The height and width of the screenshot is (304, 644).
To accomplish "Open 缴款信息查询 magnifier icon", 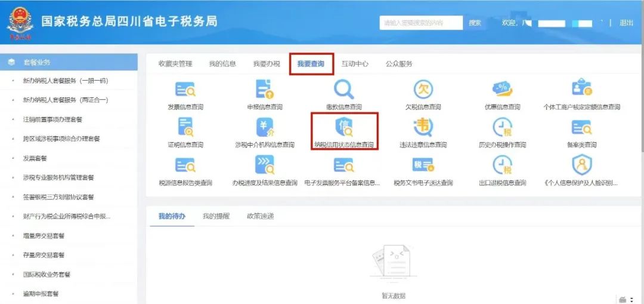I will pos(344,89).
